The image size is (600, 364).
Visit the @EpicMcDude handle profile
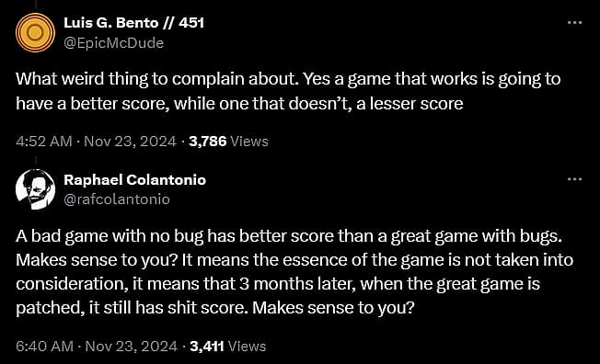coord(113,43)
